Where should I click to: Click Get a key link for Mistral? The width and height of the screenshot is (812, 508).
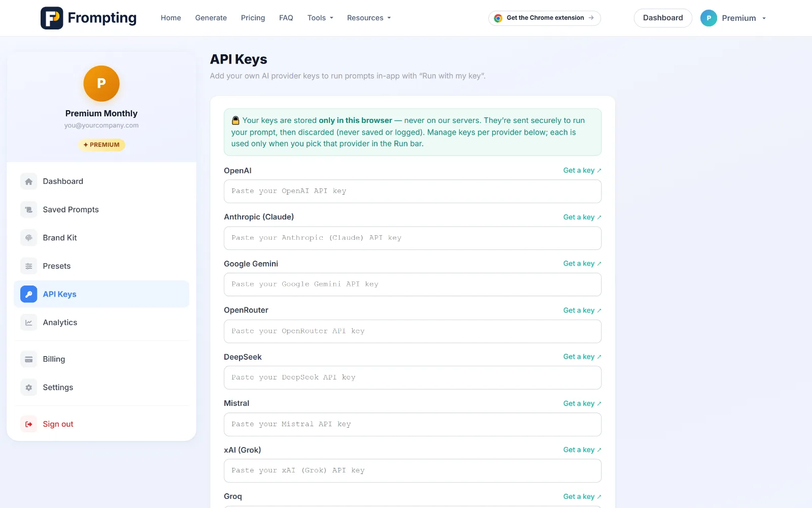582,403
